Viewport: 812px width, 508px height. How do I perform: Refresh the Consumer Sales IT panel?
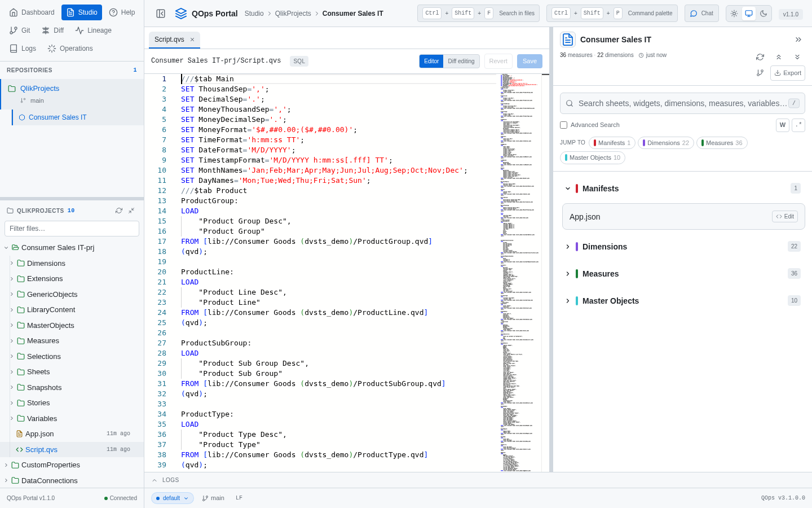760,57
